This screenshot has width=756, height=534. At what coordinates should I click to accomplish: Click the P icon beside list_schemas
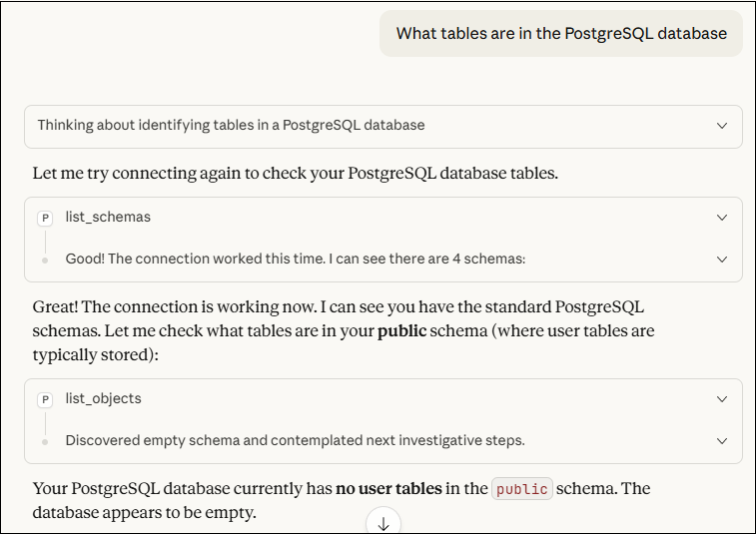point(45,218)
